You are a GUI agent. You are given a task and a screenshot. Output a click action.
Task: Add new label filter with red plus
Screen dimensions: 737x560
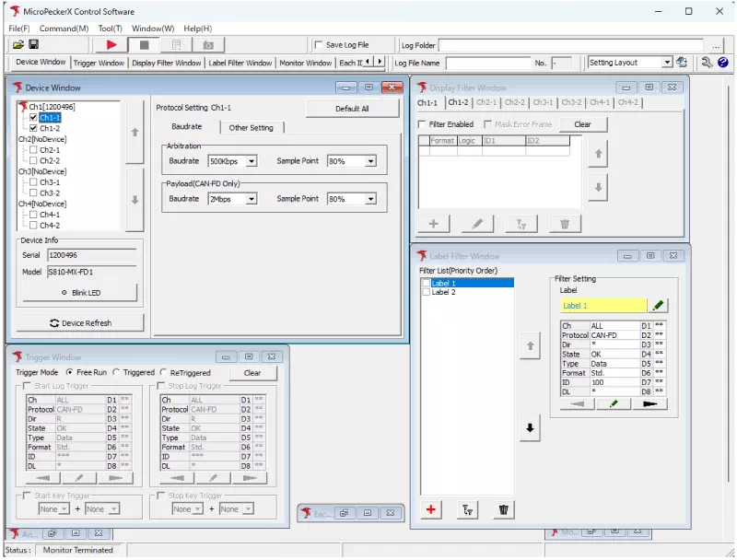pyautogui.click(x=430, y=509)
